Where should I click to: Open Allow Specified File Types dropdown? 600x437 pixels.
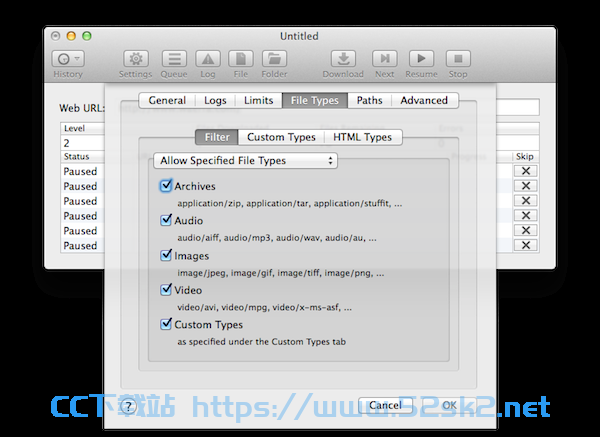245,161
